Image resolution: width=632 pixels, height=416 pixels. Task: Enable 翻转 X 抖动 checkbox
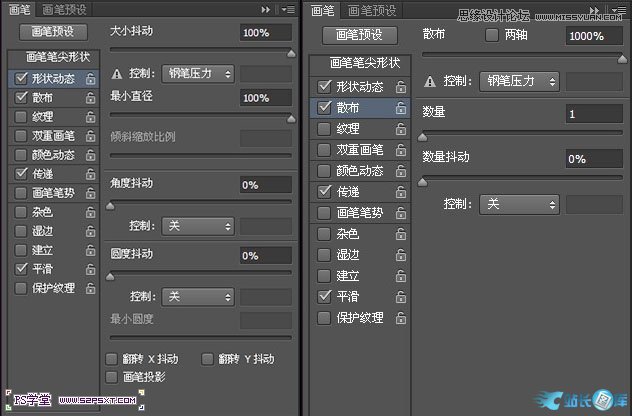coord(111,359)
